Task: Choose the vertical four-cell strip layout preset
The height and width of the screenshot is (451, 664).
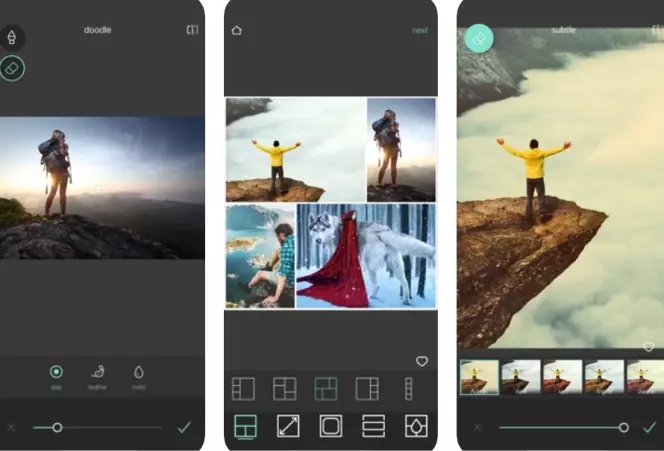Action: (x=408, y=389)
